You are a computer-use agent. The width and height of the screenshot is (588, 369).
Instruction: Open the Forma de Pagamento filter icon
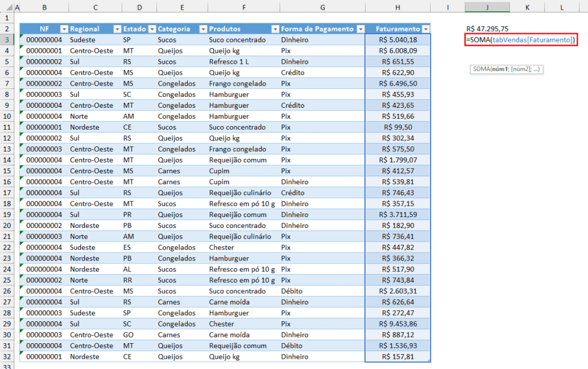pos(361,29)
